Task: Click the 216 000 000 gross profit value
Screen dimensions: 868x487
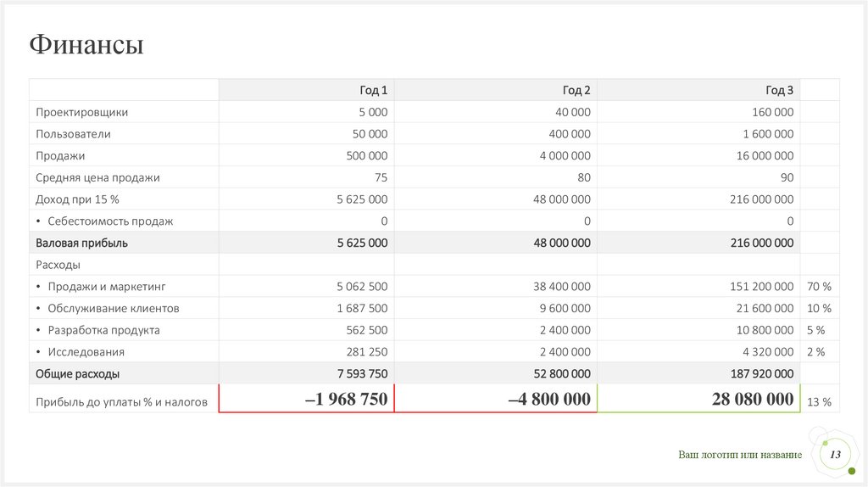Action: (x=761, y=243)
